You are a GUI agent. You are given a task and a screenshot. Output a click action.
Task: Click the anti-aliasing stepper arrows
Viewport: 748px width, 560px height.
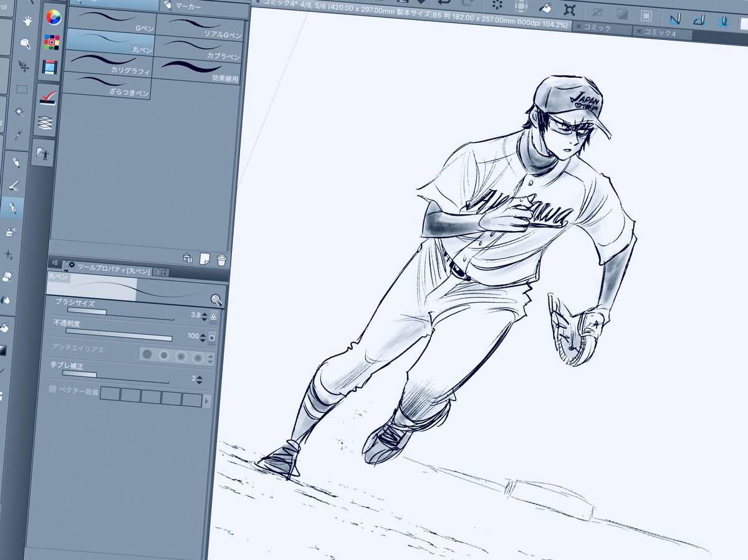(209, 358)
